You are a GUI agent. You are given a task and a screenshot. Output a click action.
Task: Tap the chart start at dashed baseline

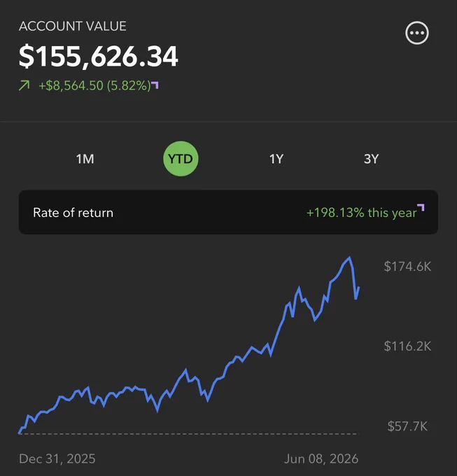pyautogui.click(x=20, y=433)
